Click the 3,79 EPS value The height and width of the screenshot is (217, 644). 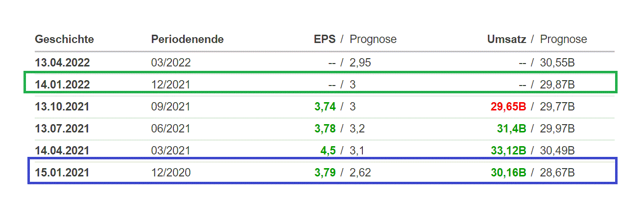pyautogui.click(x=325, y=173)
